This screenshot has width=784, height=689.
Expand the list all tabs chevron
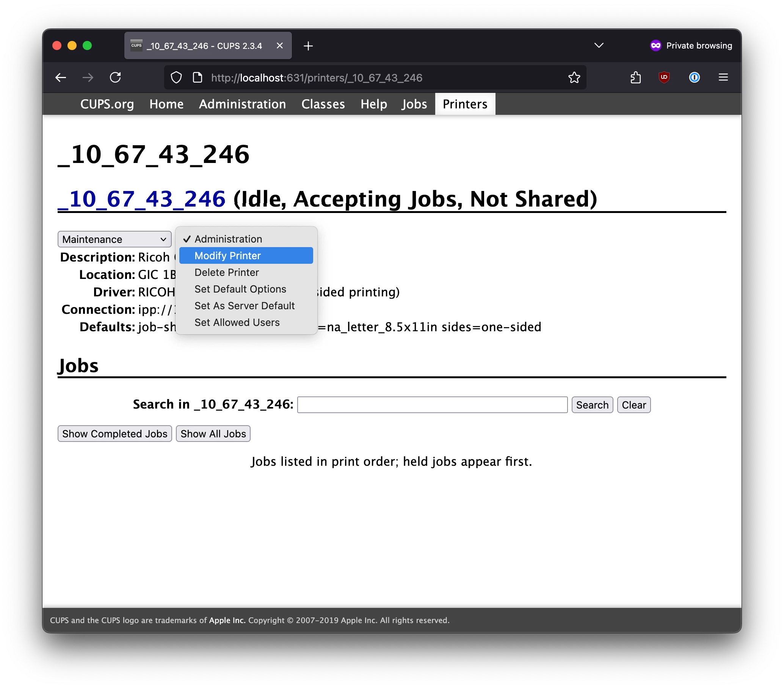pyautogui.click(x=599, y=45)
